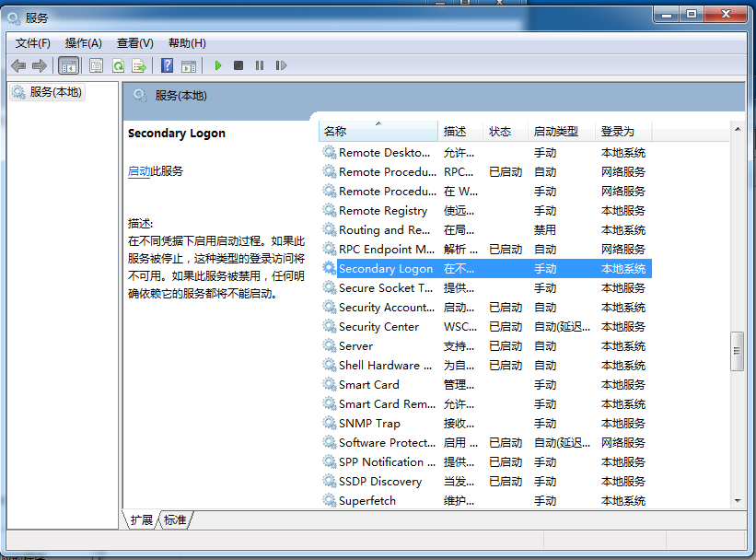Select the 扩展 tab at the bottom

(x=142, y=520)
